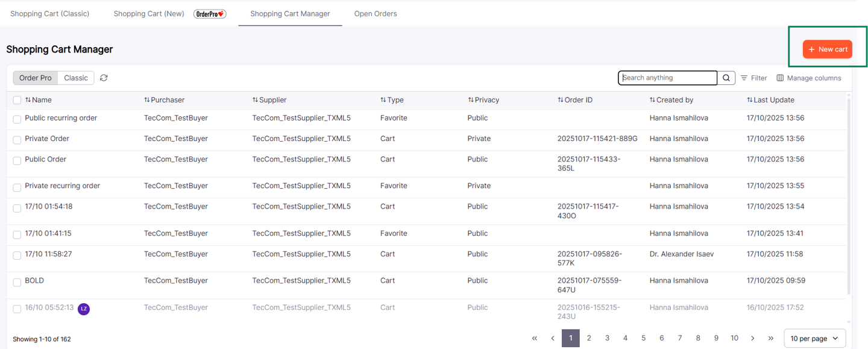Select the Public Order checkbox
Viewport: 868px width, 349px height.
tap(17, 160)
